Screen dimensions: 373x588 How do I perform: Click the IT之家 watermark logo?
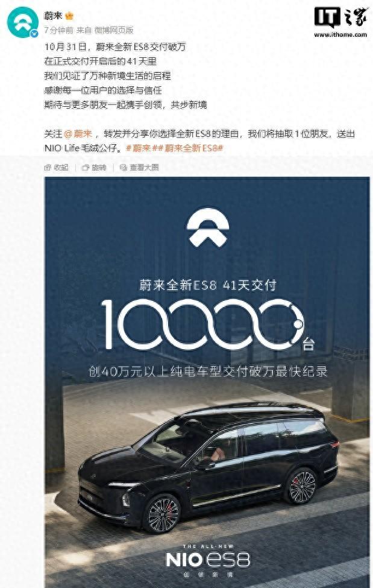click(340, 17)
